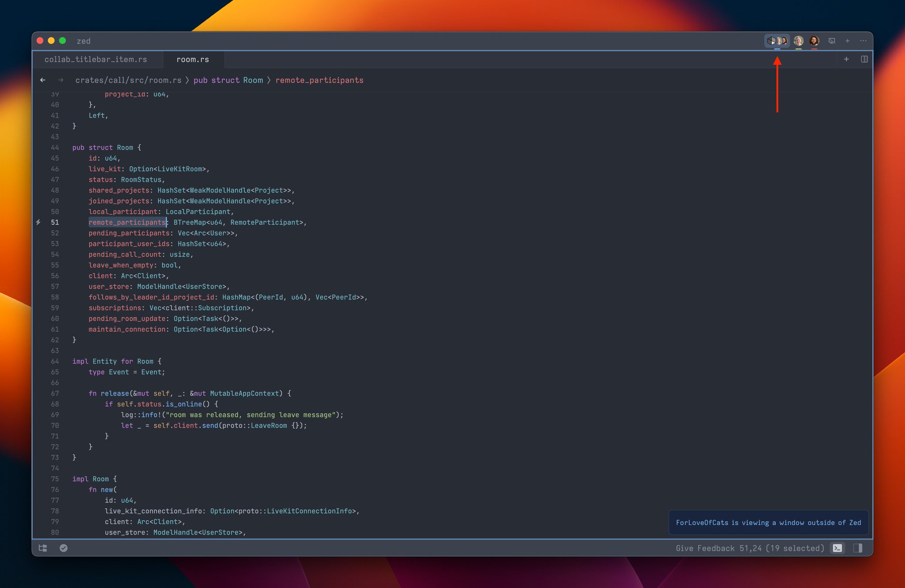This screenshot has width=905, height=588.
Task: Click the code actions lightning bolt on line 51
Action: coord(38,222)
